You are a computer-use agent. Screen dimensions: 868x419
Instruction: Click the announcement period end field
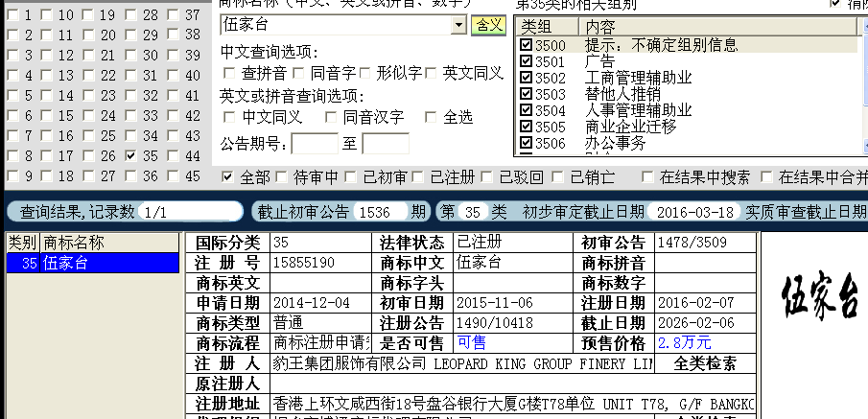[386, 144]
